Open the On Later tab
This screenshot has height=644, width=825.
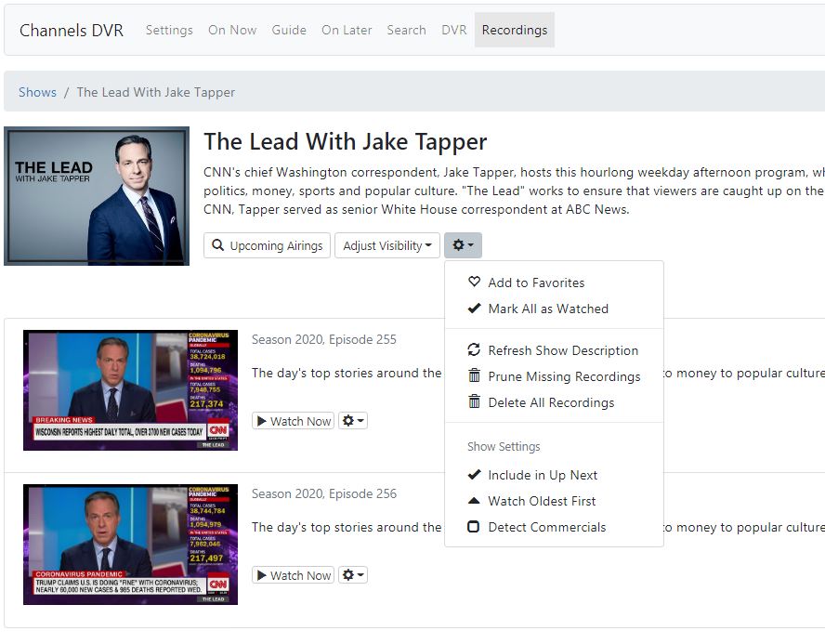coord(347,30)
